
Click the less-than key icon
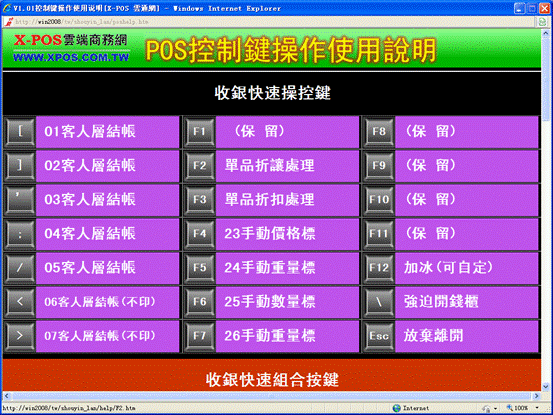(20, 302)
